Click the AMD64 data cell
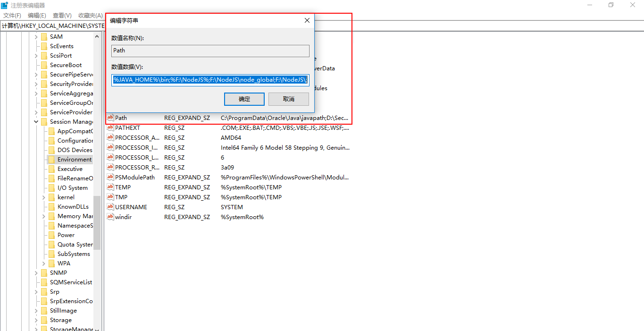Image resolution: width=644 pixels, height=331 pixels. [231, 138]
